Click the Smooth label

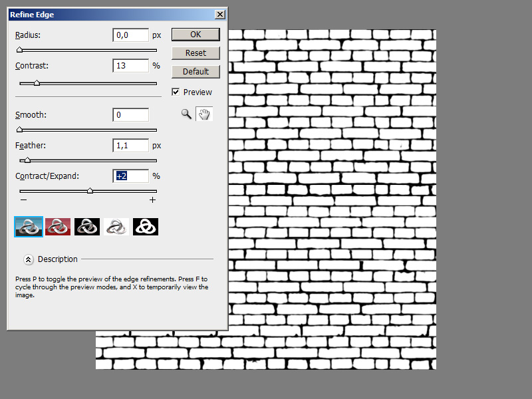tap(31, 114)
